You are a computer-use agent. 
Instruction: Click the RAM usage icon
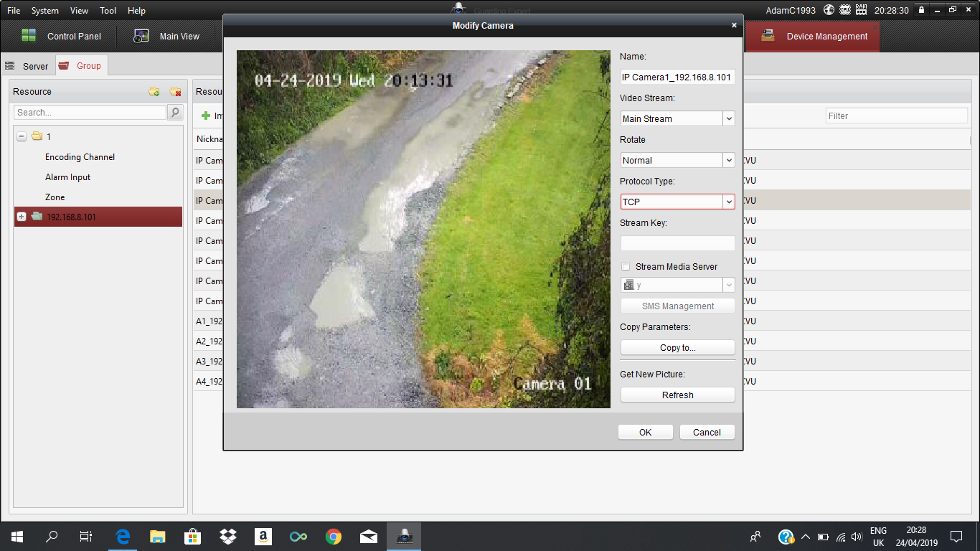pyautogui.click(x=861, y=10)
